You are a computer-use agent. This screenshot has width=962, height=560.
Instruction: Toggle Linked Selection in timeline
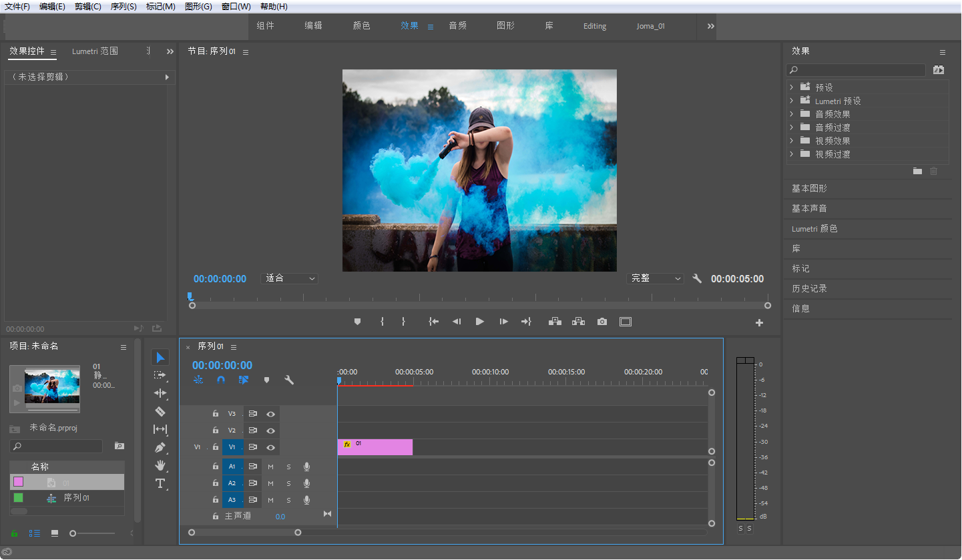(x=244, y=380)
